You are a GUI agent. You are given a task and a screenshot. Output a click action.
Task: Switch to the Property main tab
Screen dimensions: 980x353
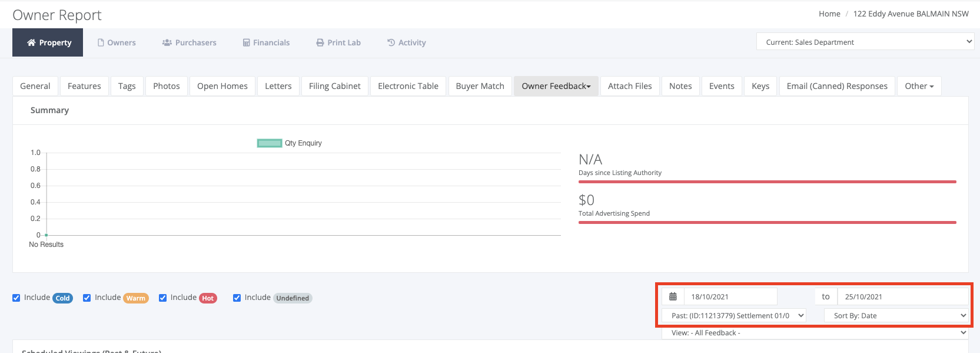(48, 42)
